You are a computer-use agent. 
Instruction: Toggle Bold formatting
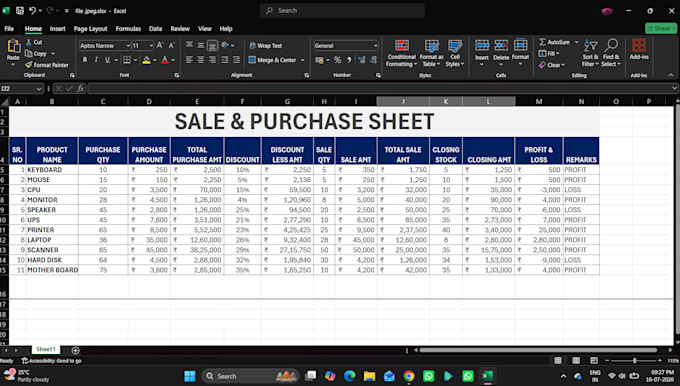[x=85, y=60]
